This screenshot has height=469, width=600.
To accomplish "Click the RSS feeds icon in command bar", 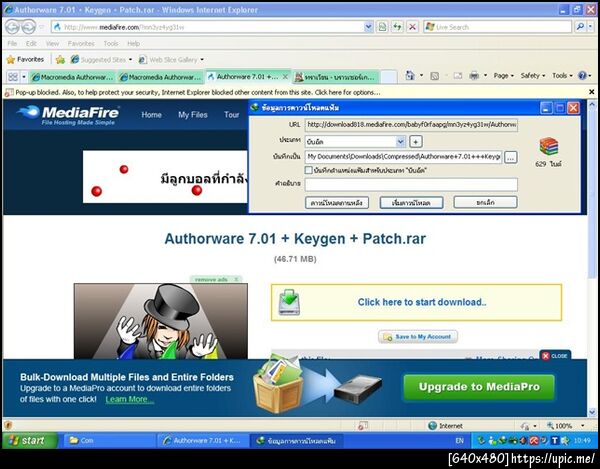I will pos(435,76).
